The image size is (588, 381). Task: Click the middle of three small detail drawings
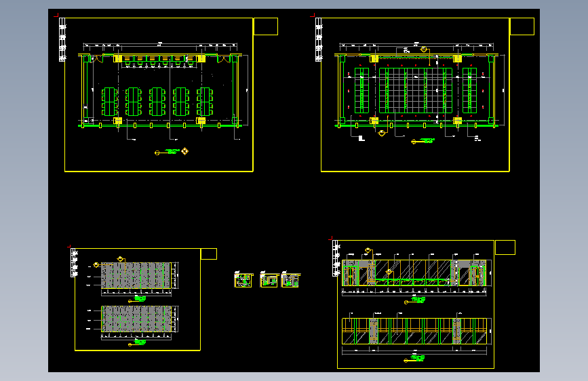click(269, 280)
